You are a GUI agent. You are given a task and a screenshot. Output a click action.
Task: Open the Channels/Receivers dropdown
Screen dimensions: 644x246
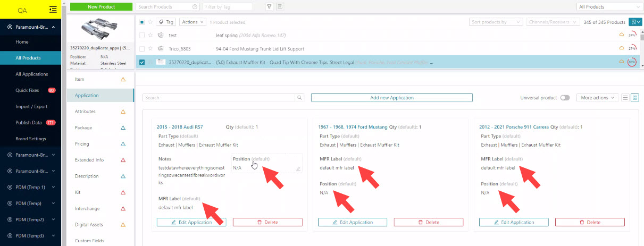(x=553, y=22)
